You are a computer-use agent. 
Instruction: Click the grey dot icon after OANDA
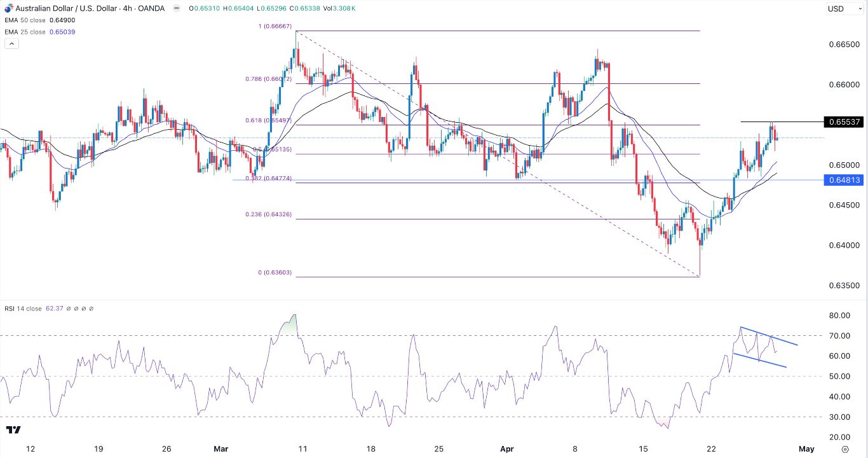pos(176,9)
